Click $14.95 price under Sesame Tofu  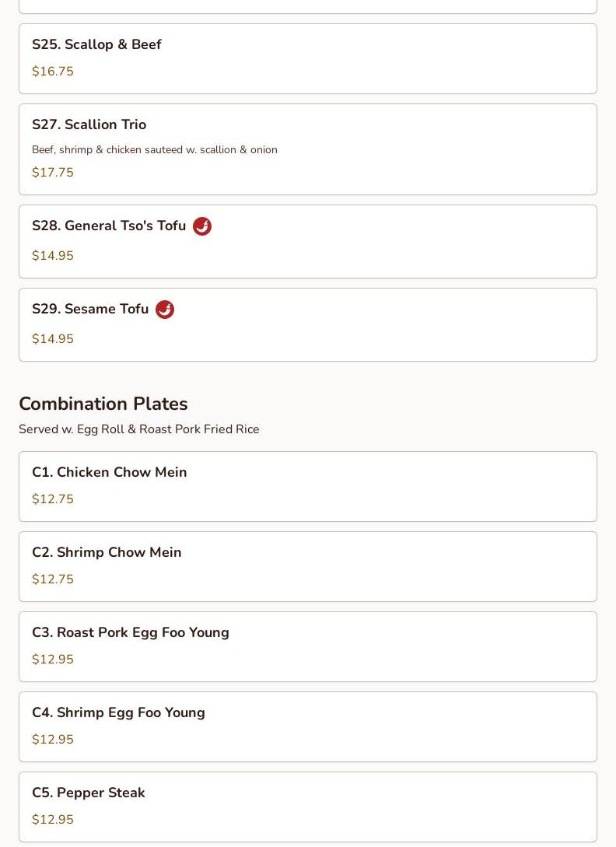[53, 339]
